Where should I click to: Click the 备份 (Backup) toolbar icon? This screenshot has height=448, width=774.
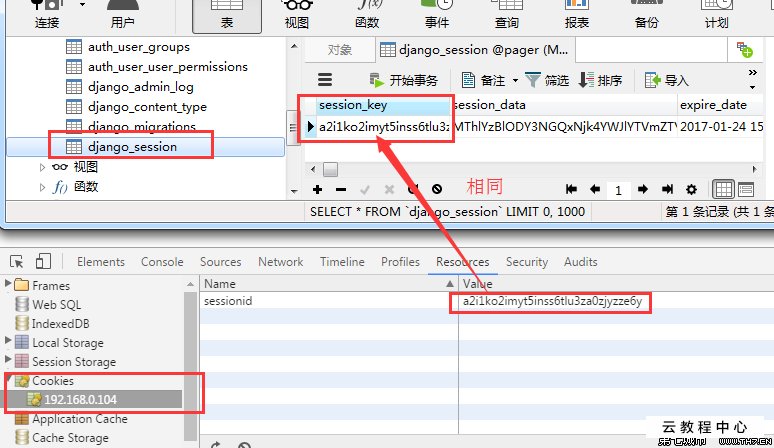click(646, 14)
